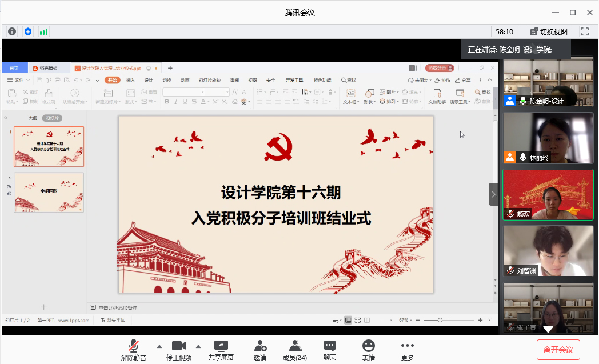Open blue security shield icon
The image size is (599, 364).
[x=28, y=31]
